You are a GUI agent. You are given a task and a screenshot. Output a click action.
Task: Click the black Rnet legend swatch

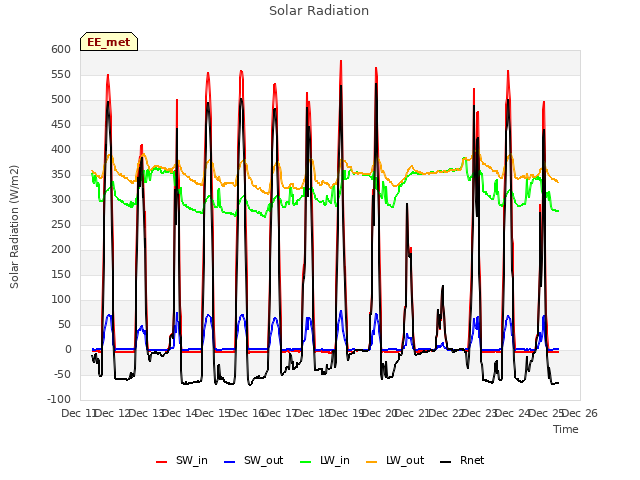click(446, 462)
